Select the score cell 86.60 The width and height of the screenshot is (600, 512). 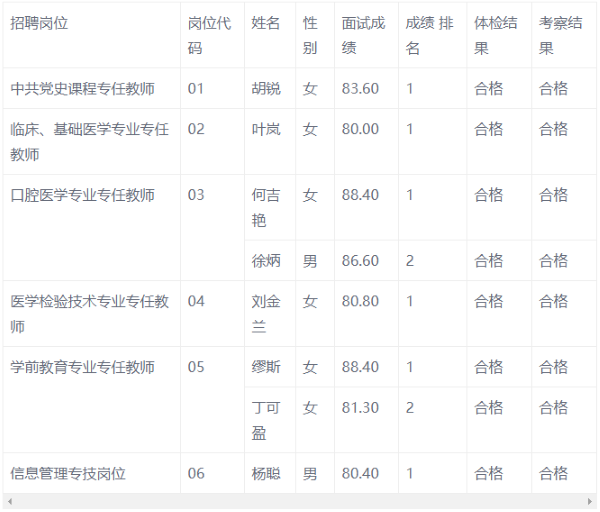click(x=360, y=261)
